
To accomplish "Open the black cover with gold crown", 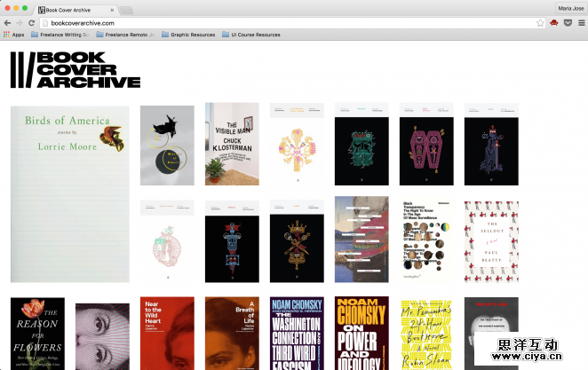I will click(x=297, y=241).
